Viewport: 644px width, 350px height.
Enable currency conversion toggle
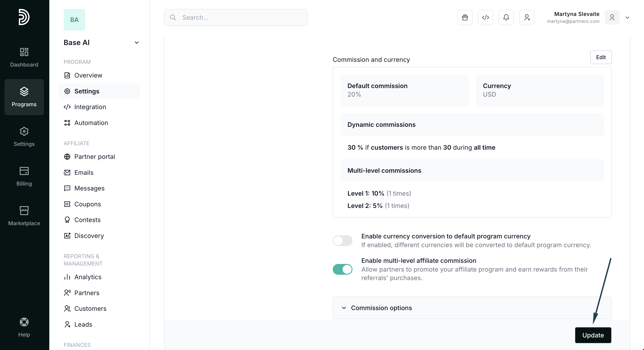point(342,240)
